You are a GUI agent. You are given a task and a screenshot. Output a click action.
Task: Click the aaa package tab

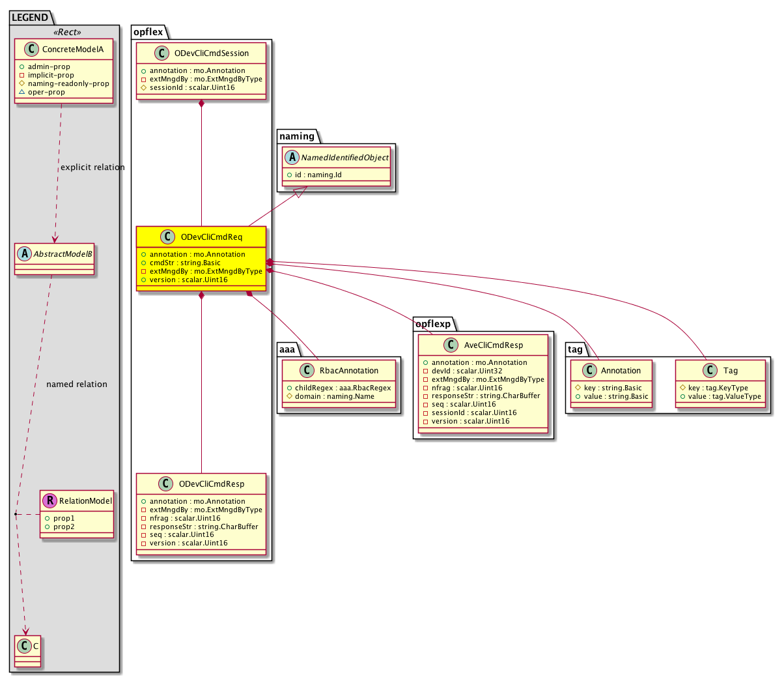click(x=287, y=349)
